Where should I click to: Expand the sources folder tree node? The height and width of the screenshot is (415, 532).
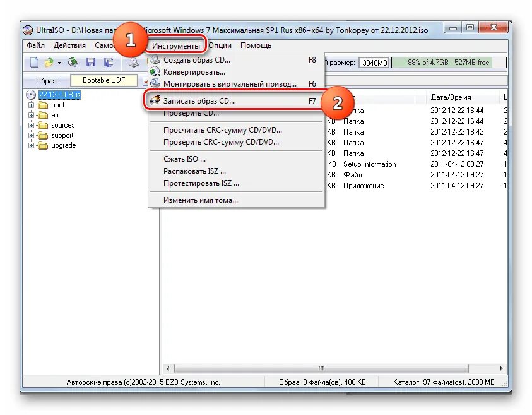31,125
